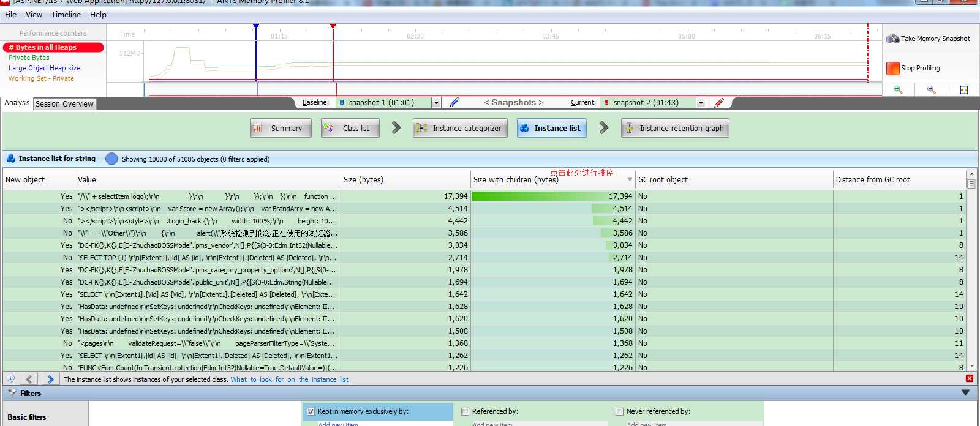Select Private Bytes counter
The height and width of the screenshot is (426, 980).
point(29,58)
